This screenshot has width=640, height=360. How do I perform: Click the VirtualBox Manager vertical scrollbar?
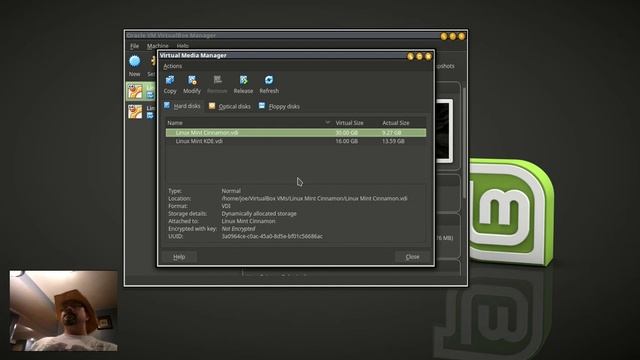click(x=464, y=143)
